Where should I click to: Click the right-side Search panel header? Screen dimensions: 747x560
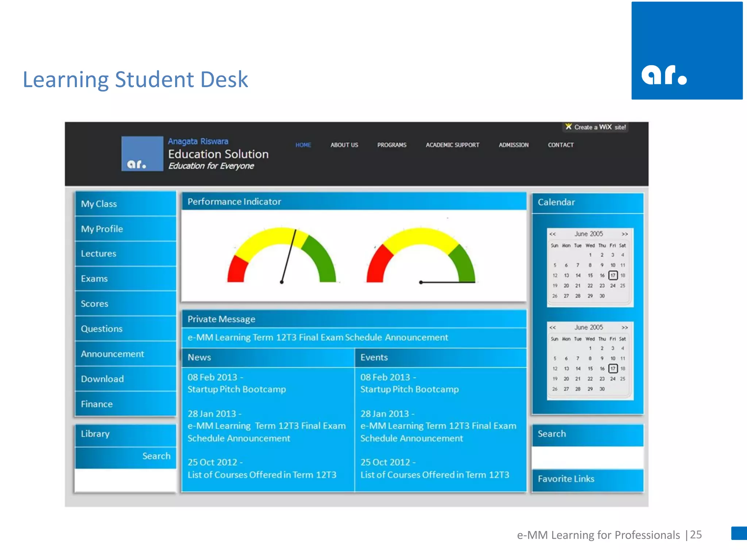click(588, 435)
